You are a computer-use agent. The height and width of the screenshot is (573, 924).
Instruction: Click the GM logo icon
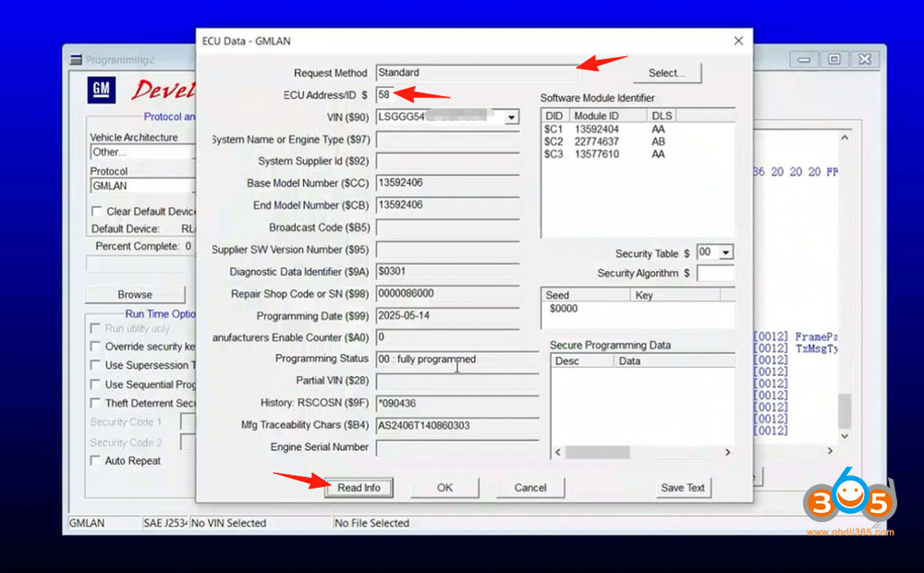tap(102, 90)
